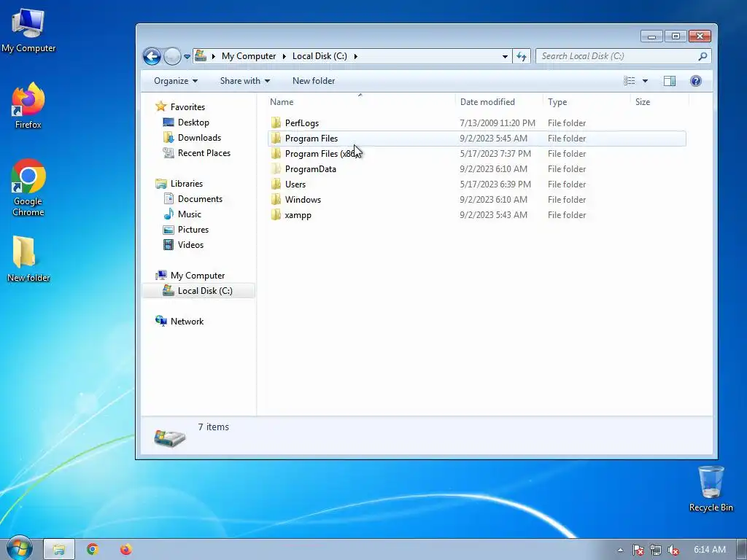
Task: Open Desktop under Favorites
Action: point(193,122)
